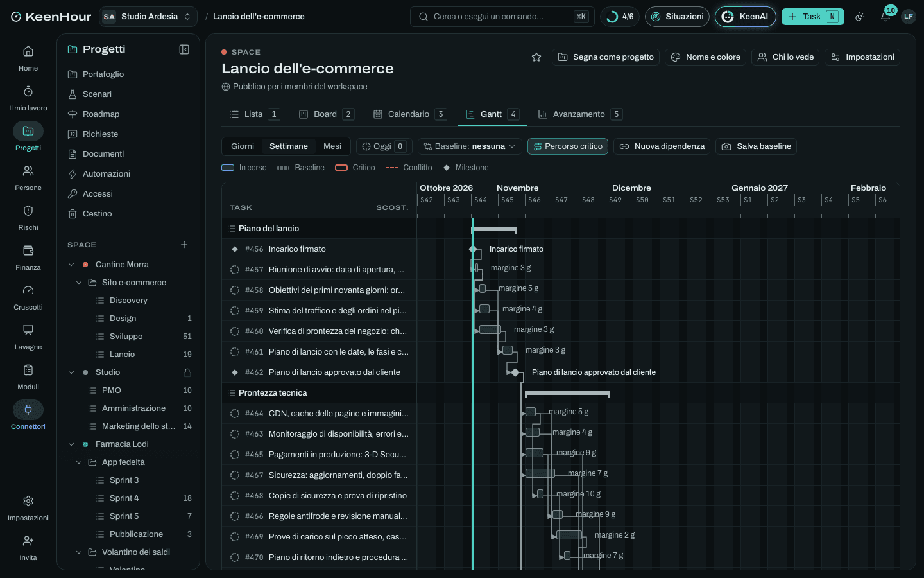Star the Lancio dell'e-commerce space
Image resolution: width=924 pixels, height=578 pixels.
point(536,57)
